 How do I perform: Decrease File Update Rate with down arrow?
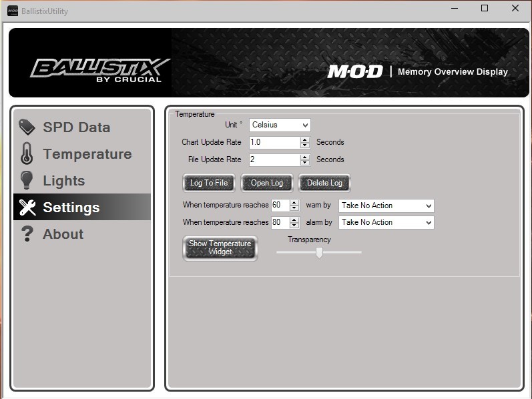tap(304, 163)
